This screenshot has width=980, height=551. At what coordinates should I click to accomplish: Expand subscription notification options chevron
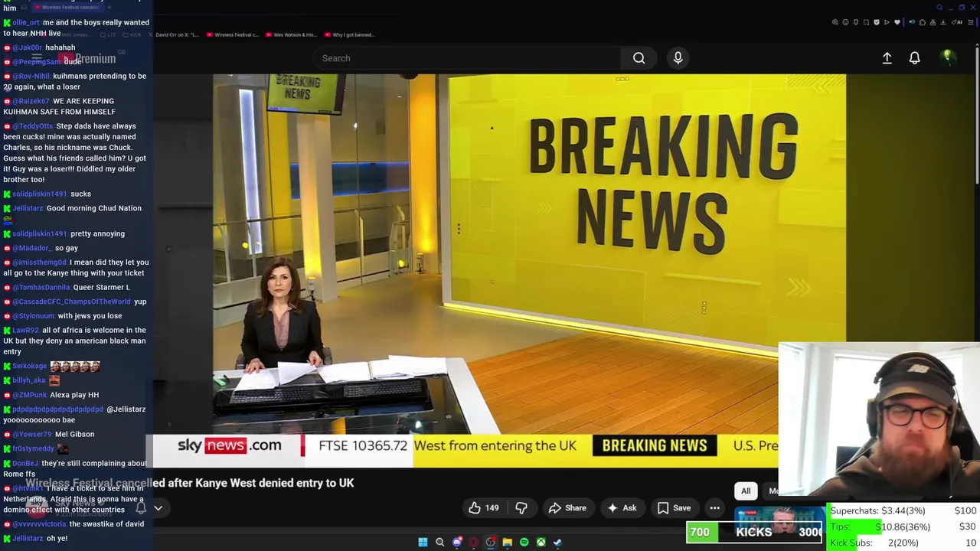coord(158,508)
